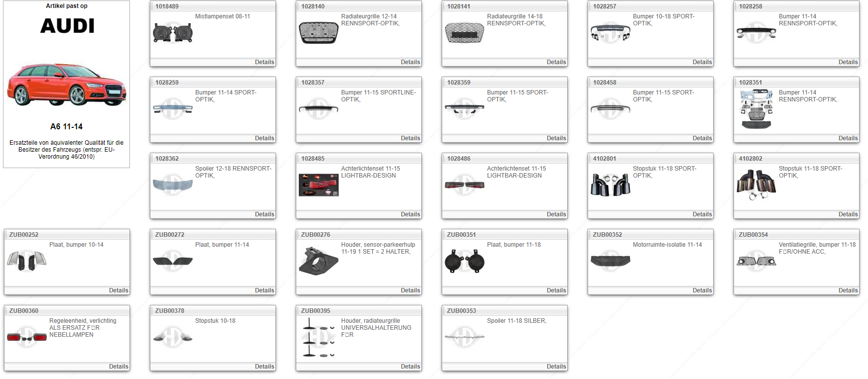View Details of spoiler 1028362
The height and width of the screenshot is (379, 868).
[x=264, y=214]
